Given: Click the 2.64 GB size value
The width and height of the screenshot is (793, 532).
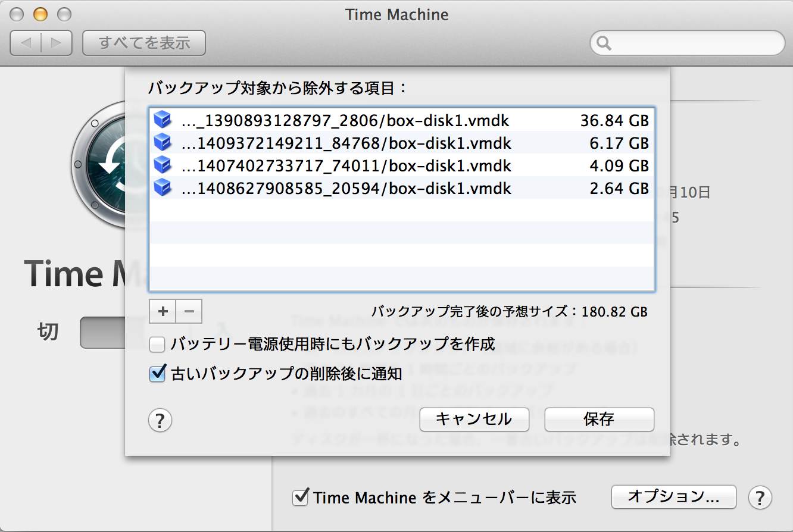Looking at the screenshot, I should pos(620,188).
